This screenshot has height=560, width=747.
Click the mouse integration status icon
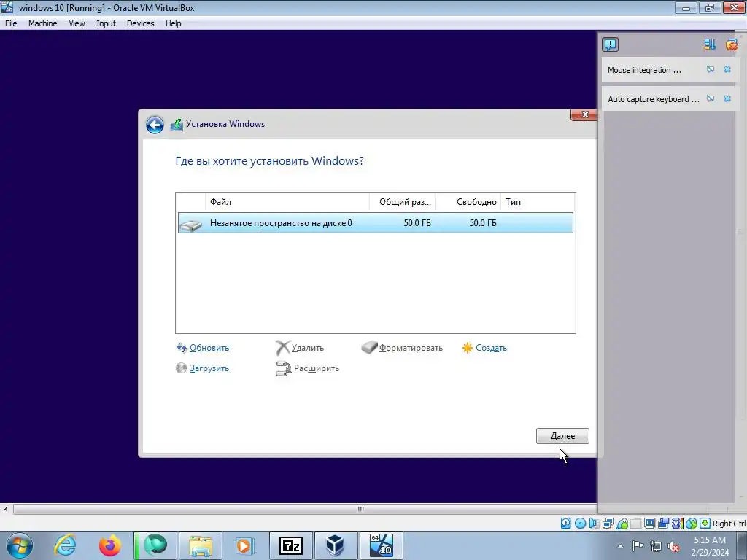[x=692, y=524]
